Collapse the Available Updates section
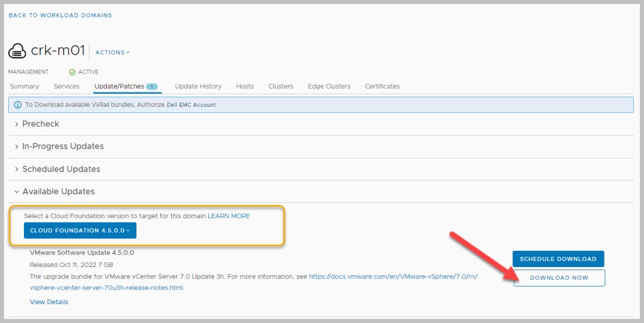This screenshot has height=323, width=644. pos(58,192)
